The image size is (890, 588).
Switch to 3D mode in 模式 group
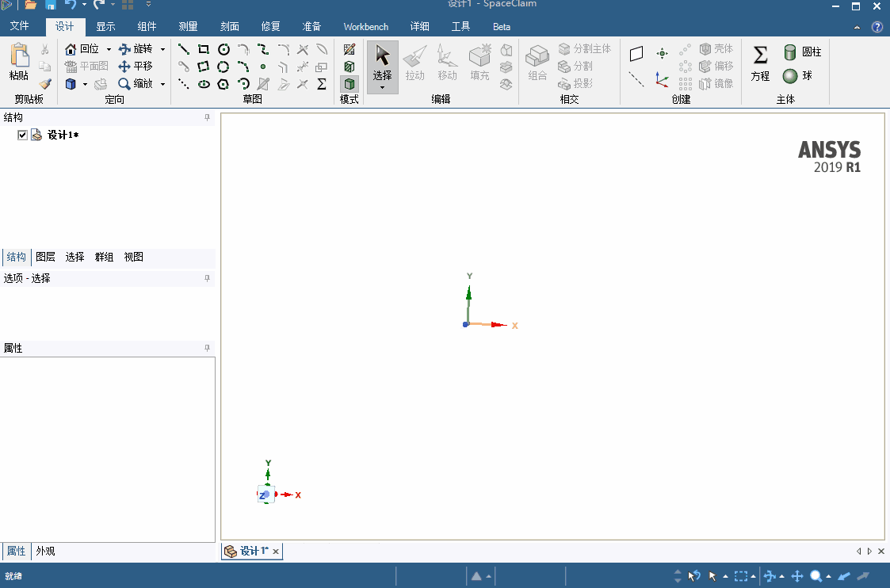click(349, 84)
